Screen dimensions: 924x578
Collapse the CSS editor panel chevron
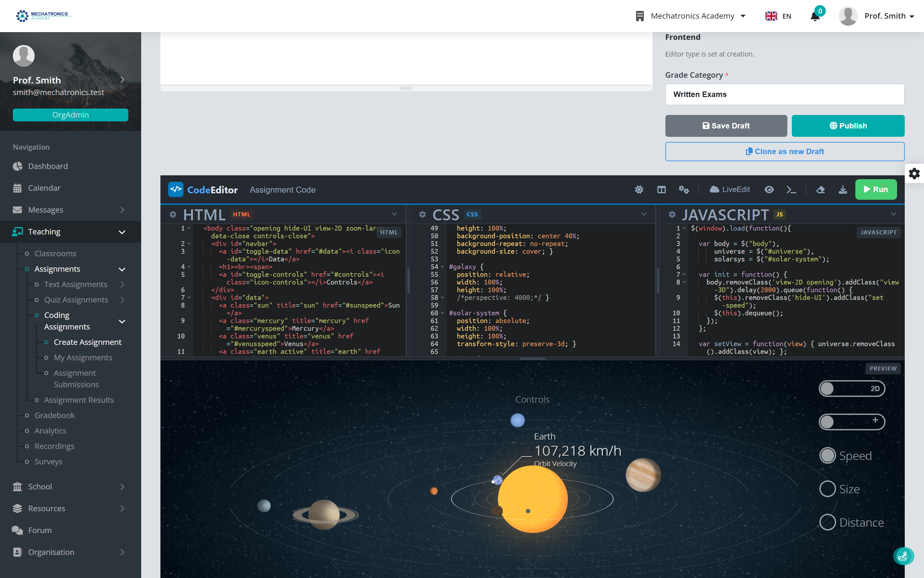(x=644, y=214)
